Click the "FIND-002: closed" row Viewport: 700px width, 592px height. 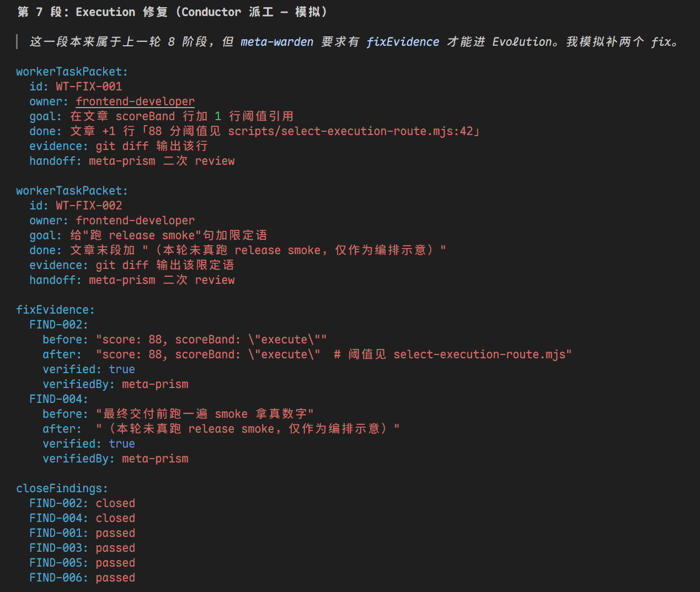[x=82, y=503]
